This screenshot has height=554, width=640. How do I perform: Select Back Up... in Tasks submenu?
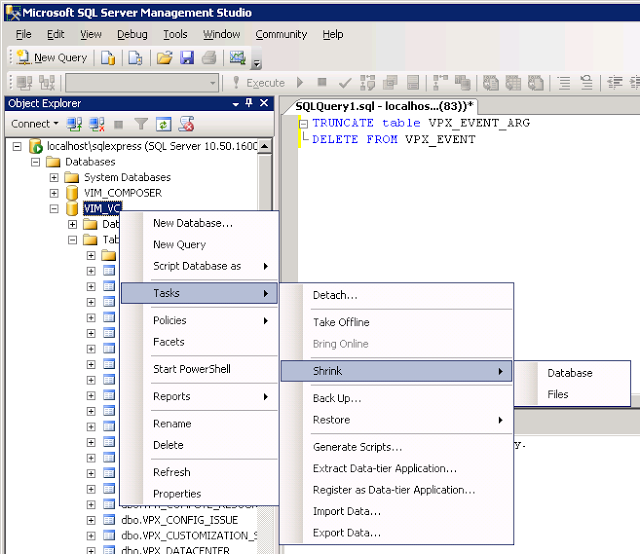click(337, 399)
